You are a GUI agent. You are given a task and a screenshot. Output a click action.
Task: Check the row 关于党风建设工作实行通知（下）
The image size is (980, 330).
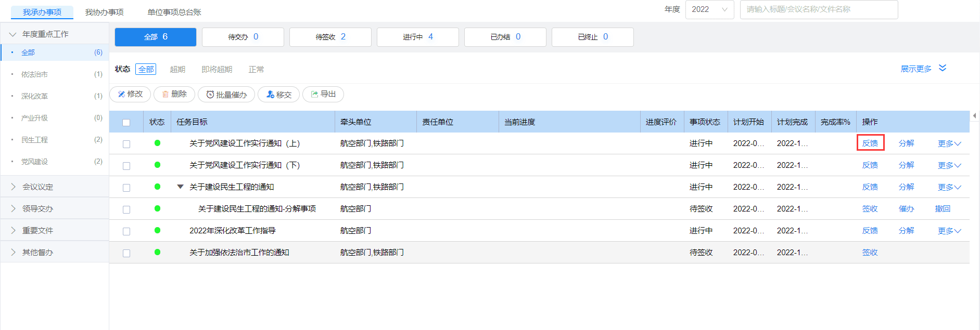(126, 166)
